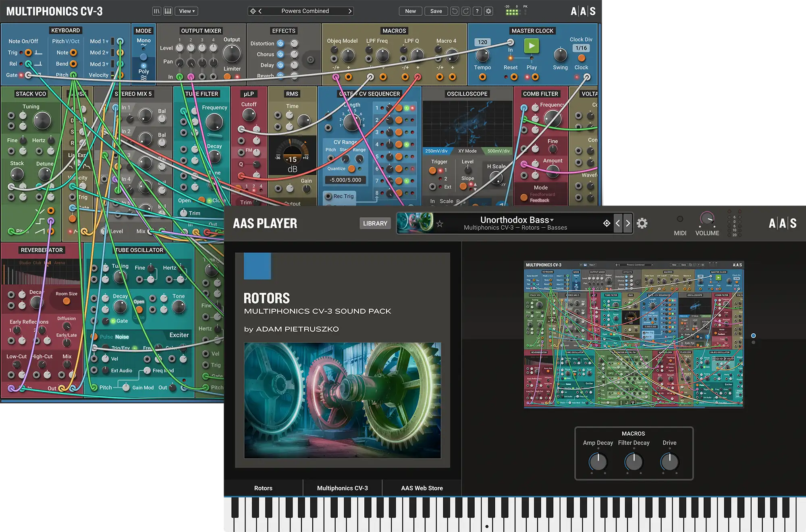Undo the last change in Multiphonics
This screenshot has height=532, width=806.
tap(455, 11)
